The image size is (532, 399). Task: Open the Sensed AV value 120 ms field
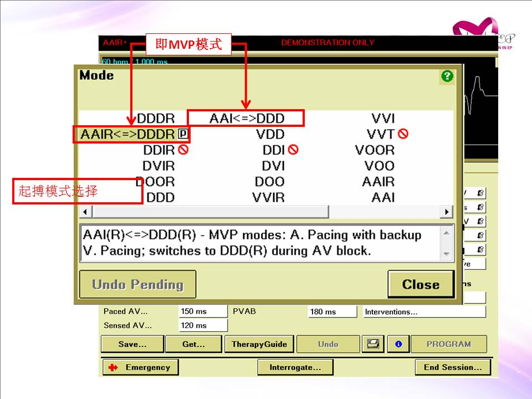pos(203,325)
